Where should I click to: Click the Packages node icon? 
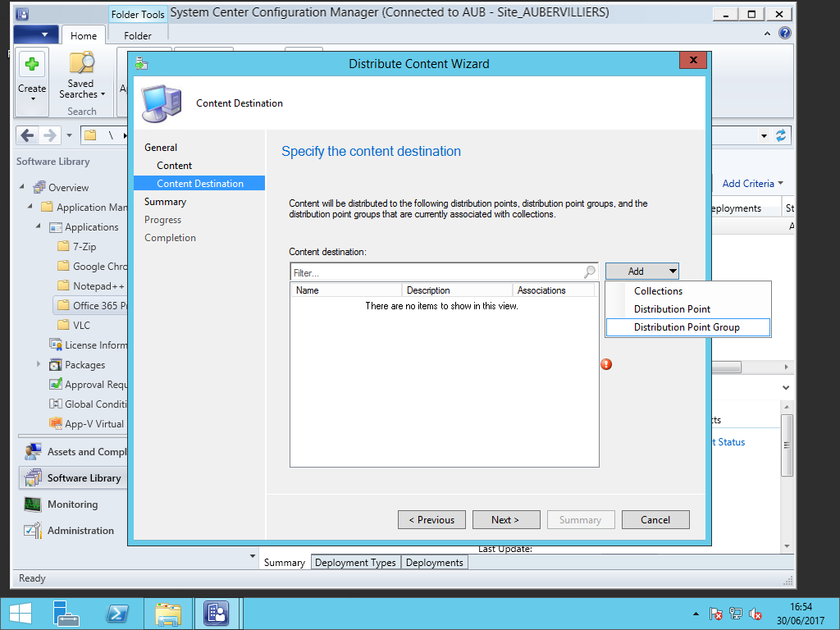(55, 365)
